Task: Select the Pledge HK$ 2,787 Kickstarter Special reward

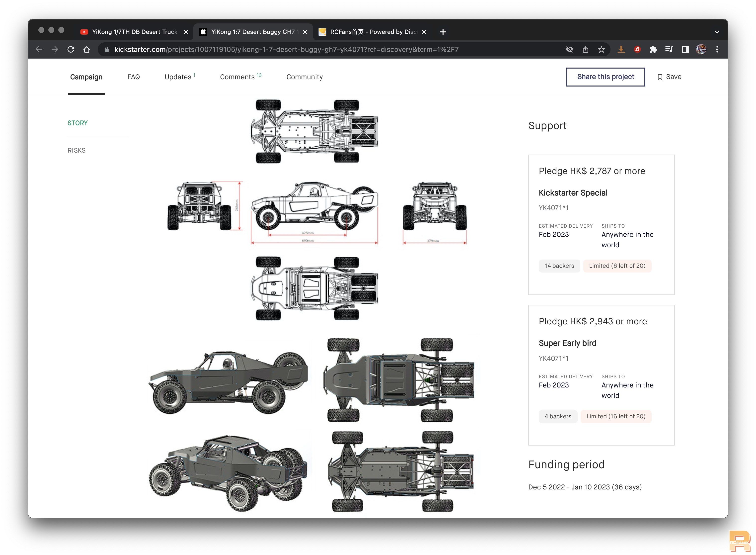Action: (601, 225)
